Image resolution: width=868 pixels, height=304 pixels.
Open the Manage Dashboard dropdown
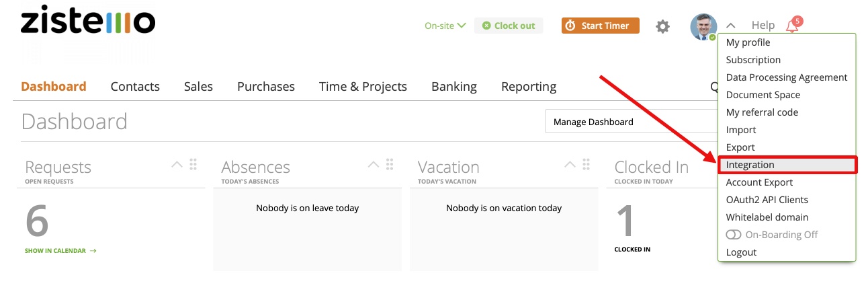(632, 122)
